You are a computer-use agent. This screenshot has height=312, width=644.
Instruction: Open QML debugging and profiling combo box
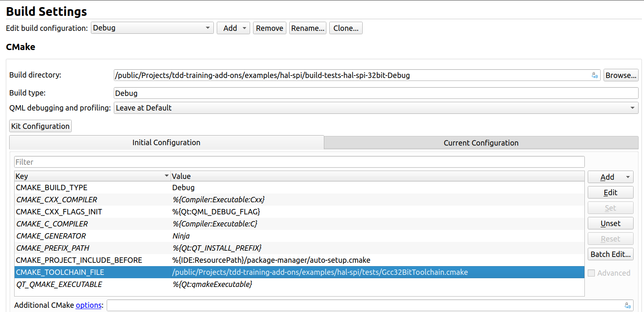pos(376,108)
